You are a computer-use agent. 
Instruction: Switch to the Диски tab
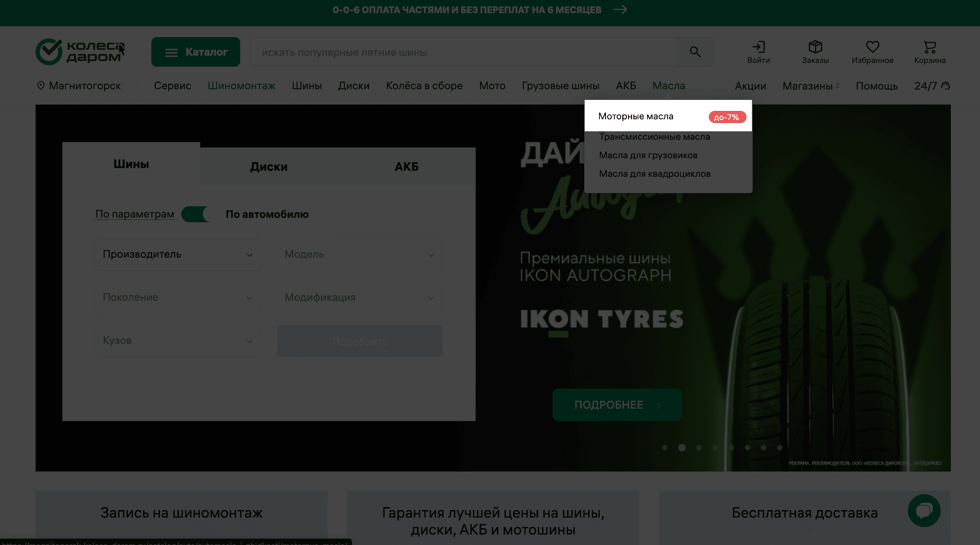[x=269, y=167]
